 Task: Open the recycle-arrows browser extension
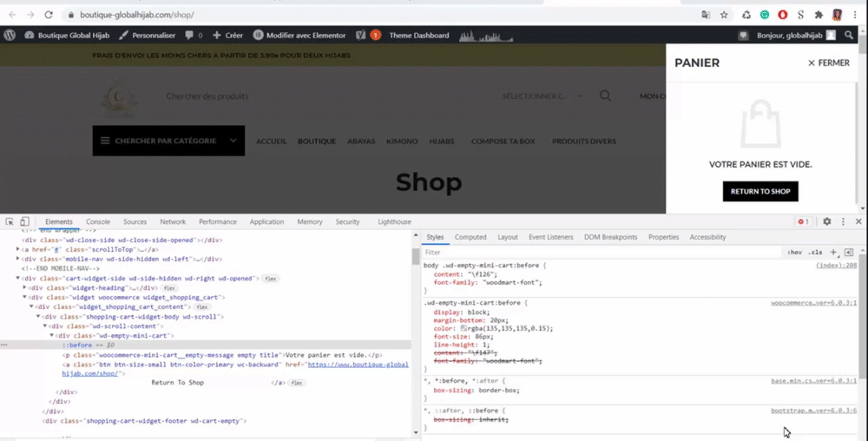point(746,15)
